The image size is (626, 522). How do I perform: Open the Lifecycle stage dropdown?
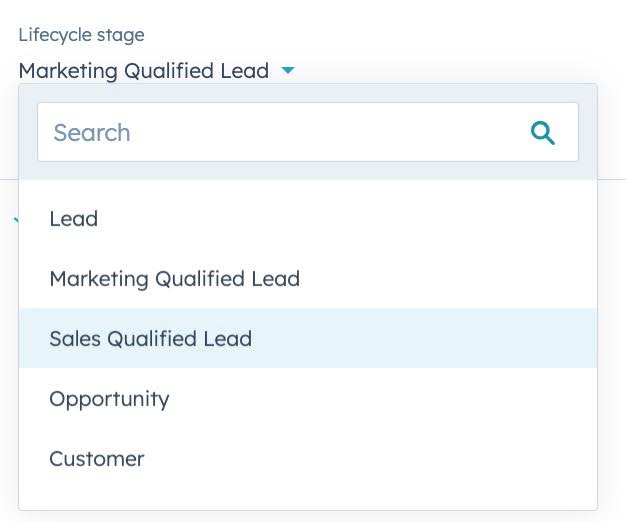[x=156, y=71]
